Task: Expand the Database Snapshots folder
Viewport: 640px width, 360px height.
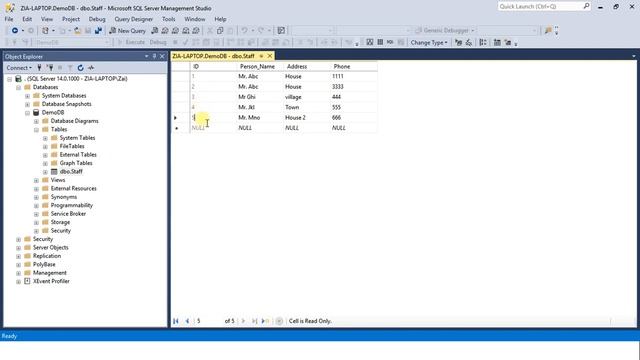Action: click(27, 104)
